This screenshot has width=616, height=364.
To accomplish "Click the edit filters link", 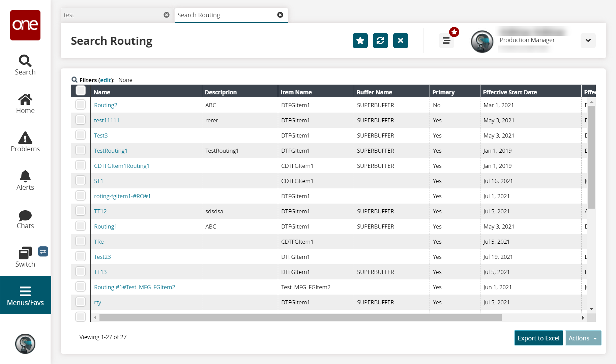I will 106,80.
